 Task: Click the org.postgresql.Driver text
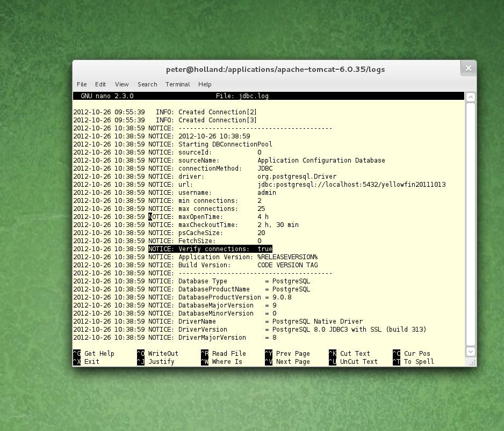tap(297, 177)
